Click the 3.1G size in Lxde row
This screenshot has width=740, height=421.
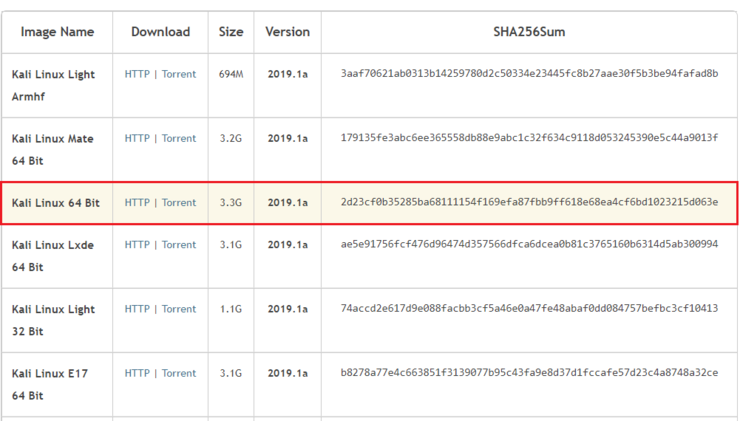[231, 244]
